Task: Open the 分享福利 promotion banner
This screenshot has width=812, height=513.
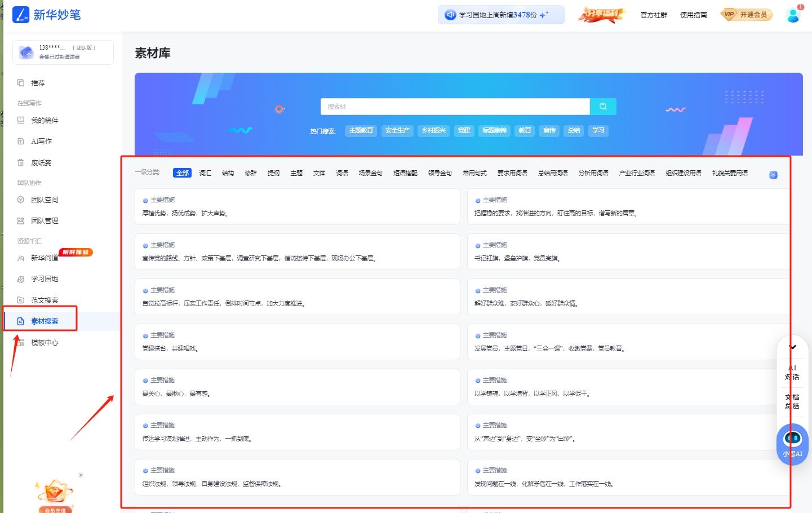Action: point(602,15)
